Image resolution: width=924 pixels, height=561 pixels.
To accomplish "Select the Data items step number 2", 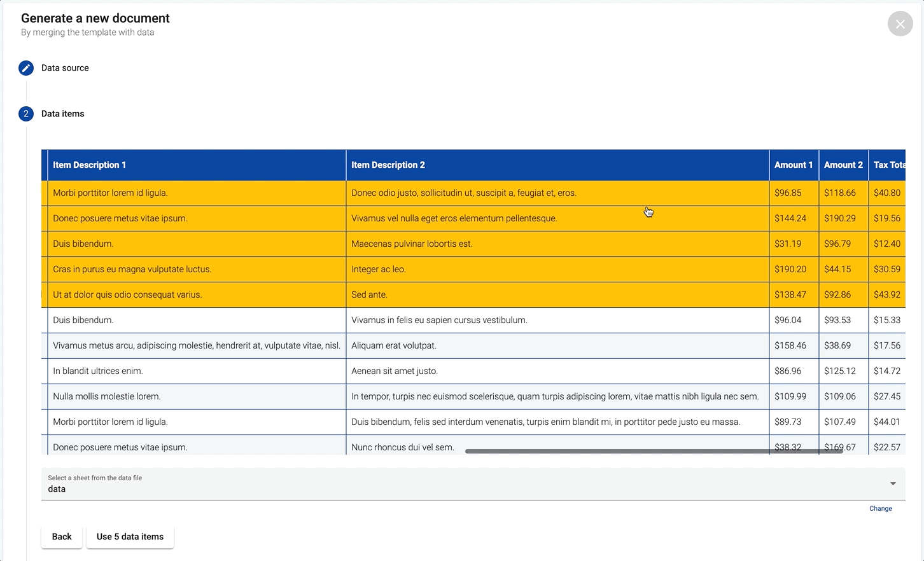I will coord(26,114).
